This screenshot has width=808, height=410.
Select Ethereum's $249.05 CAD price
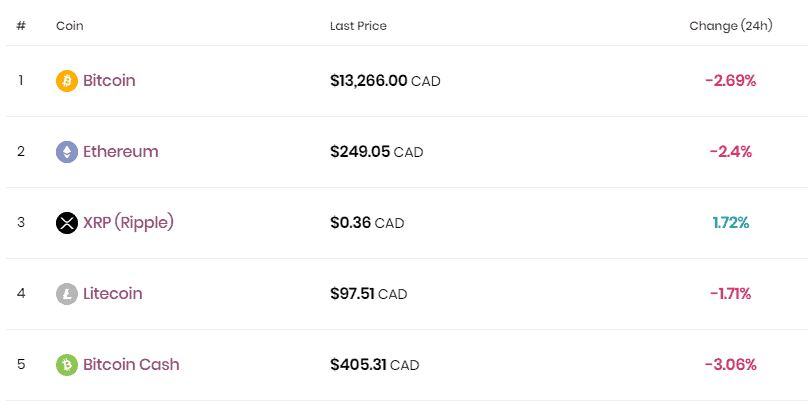pos(376,152)
